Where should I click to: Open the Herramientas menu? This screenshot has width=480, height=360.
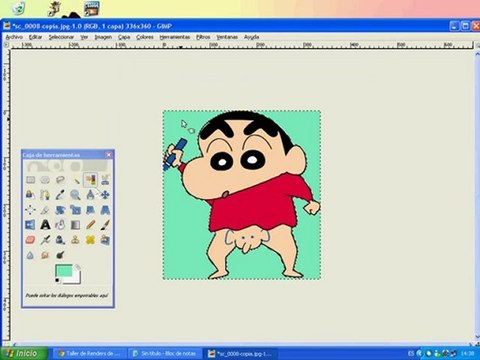tap(175, 37)
